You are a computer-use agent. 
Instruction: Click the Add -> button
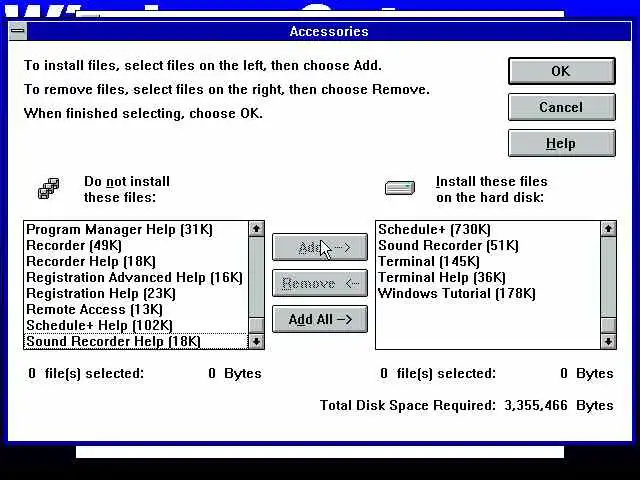320,247
